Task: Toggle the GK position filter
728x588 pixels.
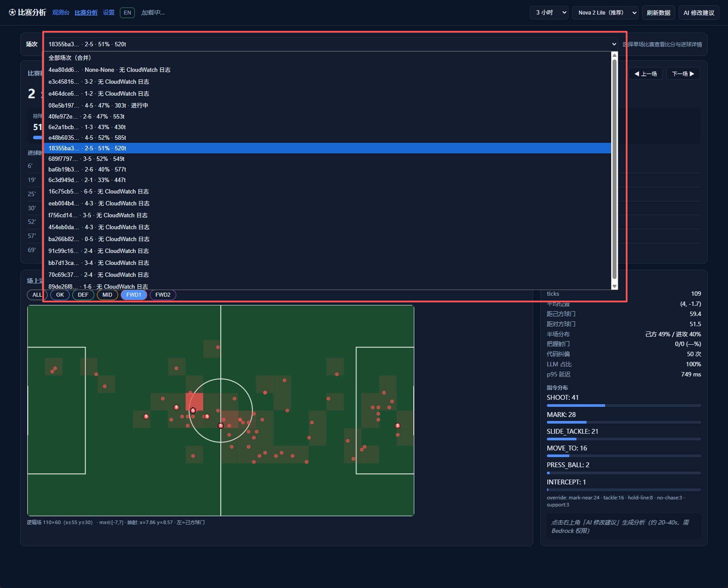Action: tap(60, 295)
